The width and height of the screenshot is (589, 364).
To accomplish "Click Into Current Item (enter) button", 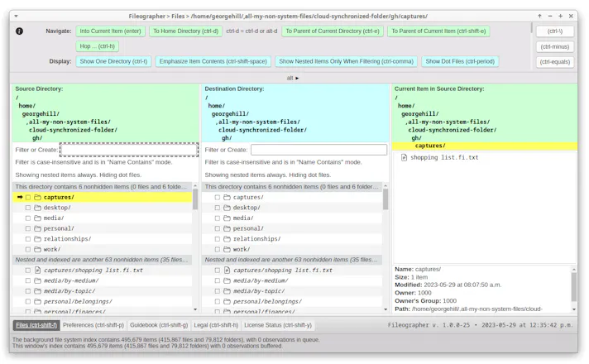I will coord(111,31).
